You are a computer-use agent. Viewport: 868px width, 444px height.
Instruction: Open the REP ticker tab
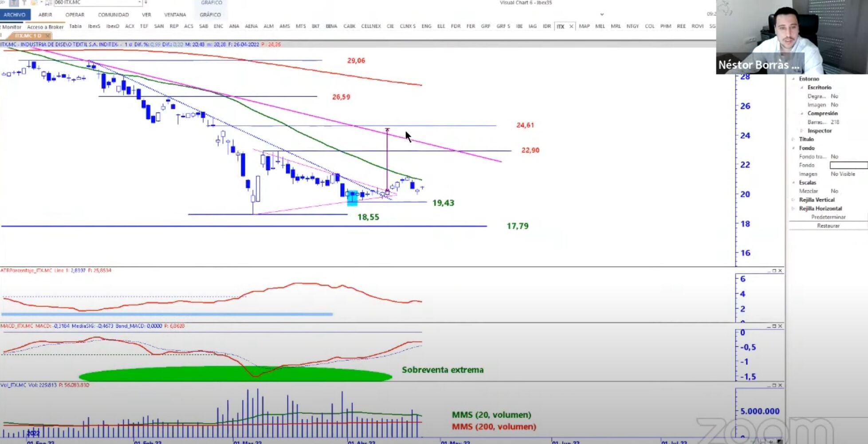click(x=174, y=26)
